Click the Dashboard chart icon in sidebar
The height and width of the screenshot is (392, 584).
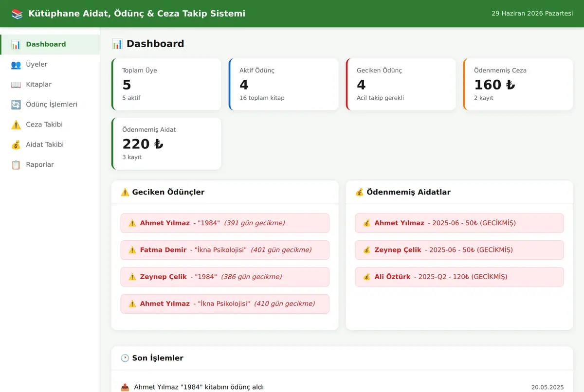tap(16, 44)
